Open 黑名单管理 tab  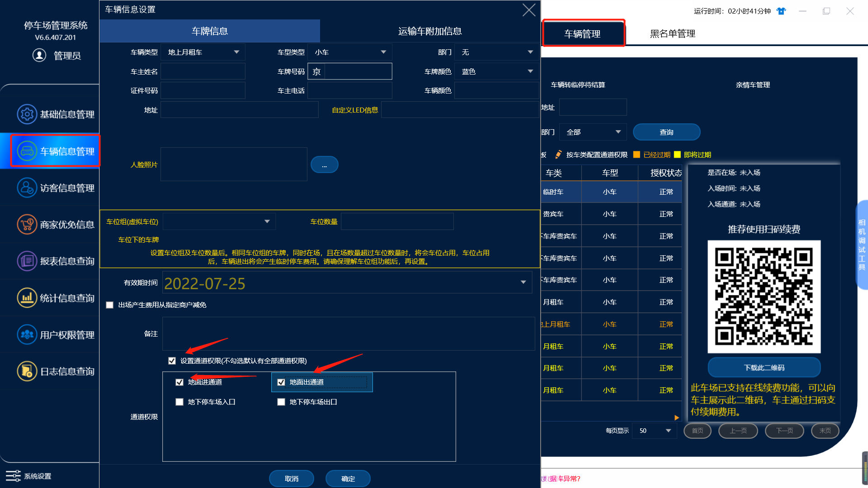tap(673, 33)
